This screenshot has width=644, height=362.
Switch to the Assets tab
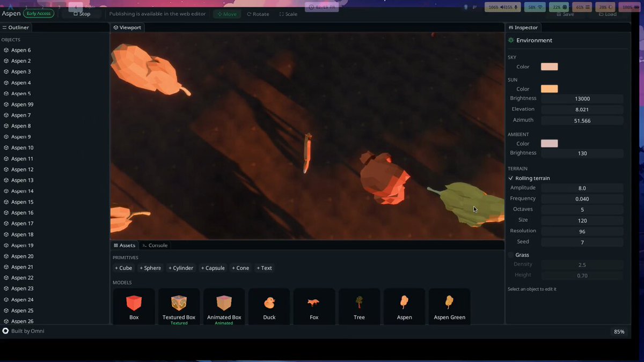[125, 245]
